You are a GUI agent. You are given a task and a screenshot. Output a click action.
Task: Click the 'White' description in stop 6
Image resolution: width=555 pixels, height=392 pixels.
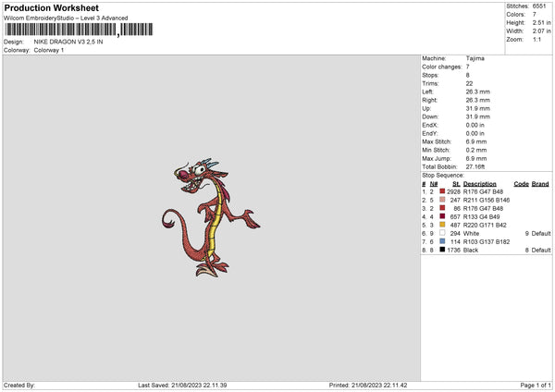pos(471,234)
